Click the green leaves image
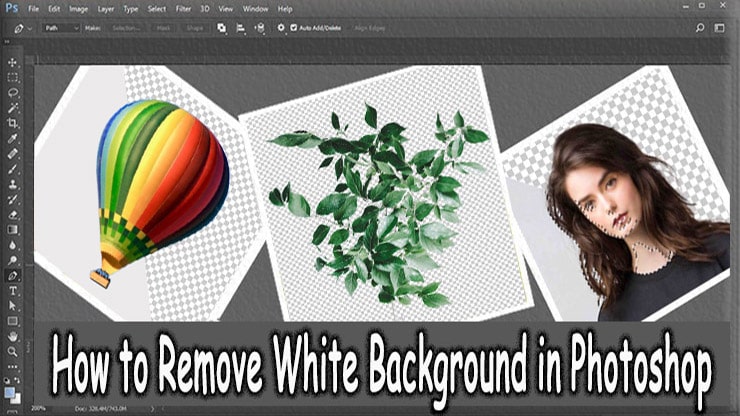This screenshot has height=416, width=740. (x=380, y=205)
